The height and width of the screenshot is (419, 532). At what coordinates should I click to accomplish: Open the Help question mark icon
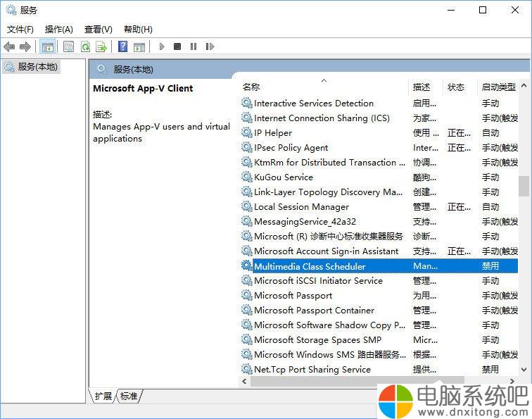[123, 46]
